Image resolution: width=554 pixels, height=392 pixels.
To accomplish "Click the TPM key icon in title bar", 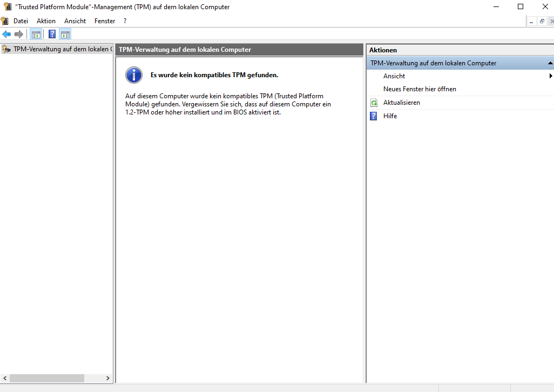I will pyautogui.click(x=8, y=6).
